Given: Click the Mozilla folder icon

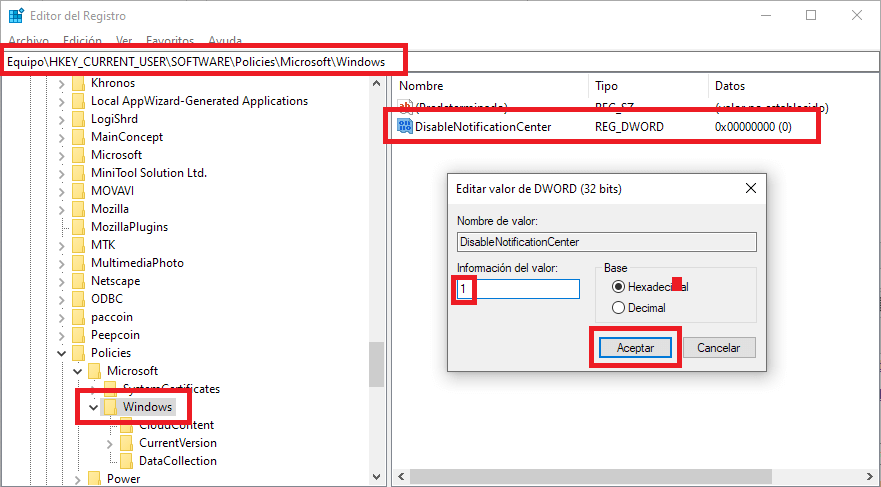Looking at the screenshot, I should pos(79,209).
